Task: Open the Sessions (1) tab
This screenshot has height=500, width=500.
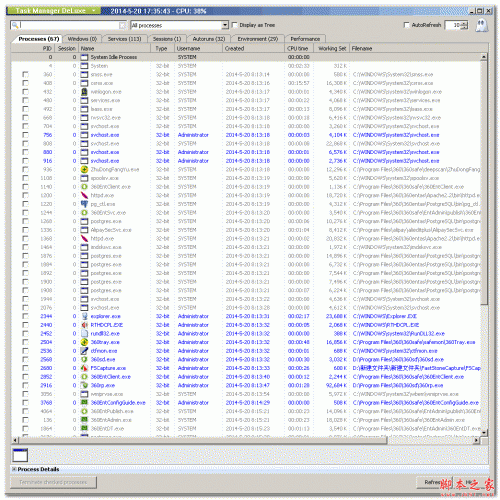Action: pos(167,39)
